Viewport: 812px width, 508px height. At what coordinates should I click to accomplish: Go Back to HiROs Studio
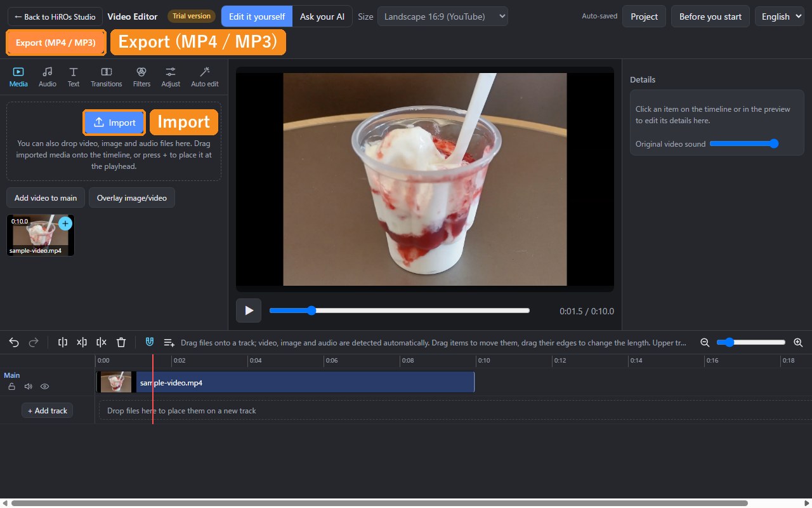pos(55,17)
